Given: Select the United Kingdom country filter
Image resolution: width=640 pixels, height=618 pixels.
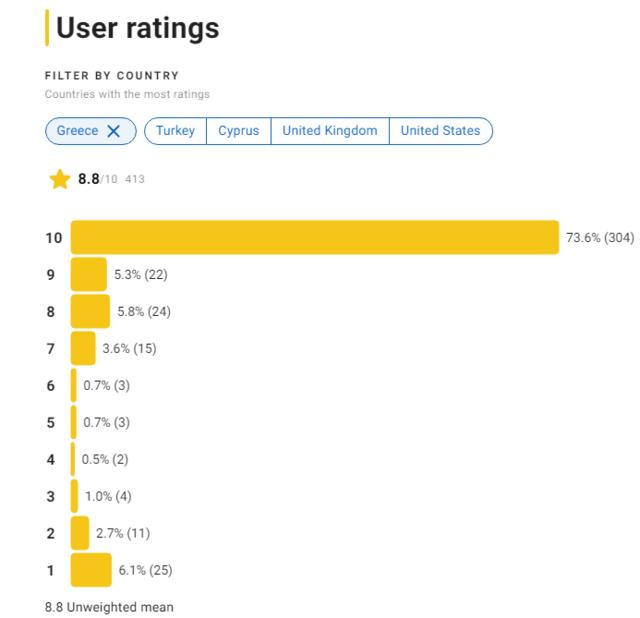Looking at the screenshot, I should tap(329, 131).
